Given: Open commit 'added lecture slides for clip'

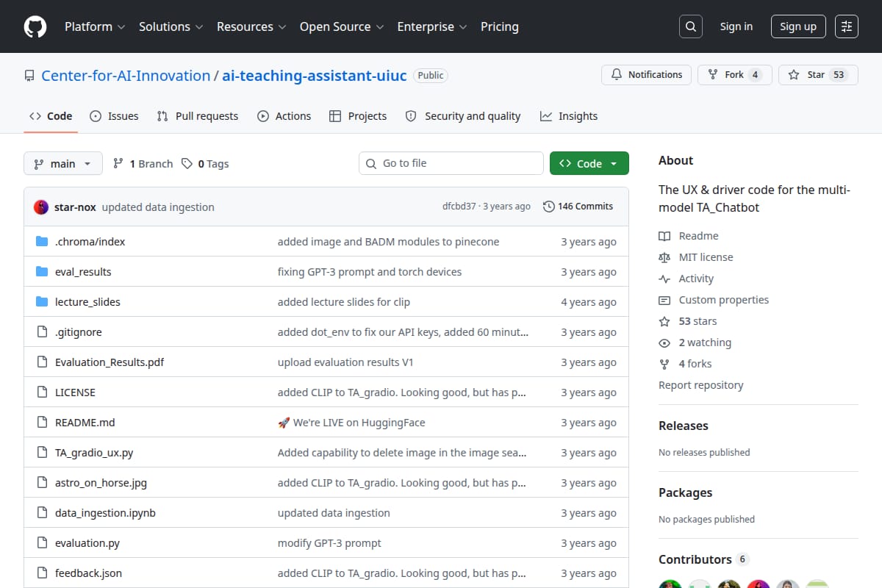Looking at the screenshot, I should [344, 302].
